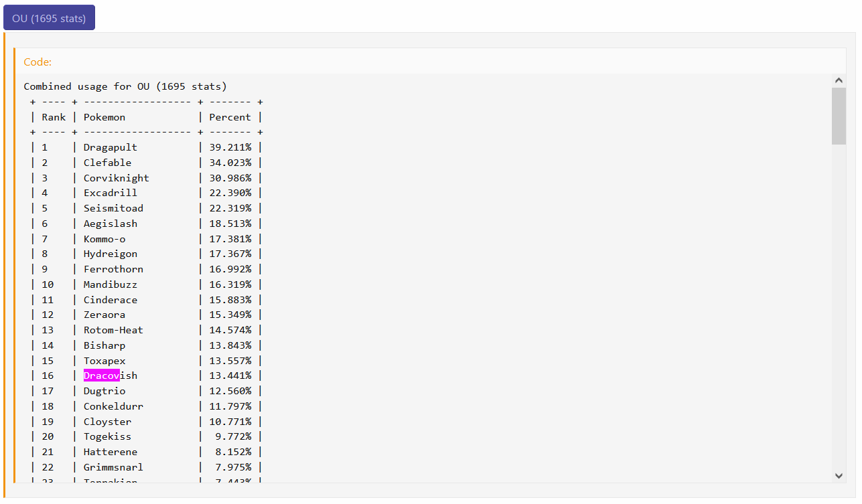
Task: Click the Grimmsnarl row name
Action: point(113,467)
